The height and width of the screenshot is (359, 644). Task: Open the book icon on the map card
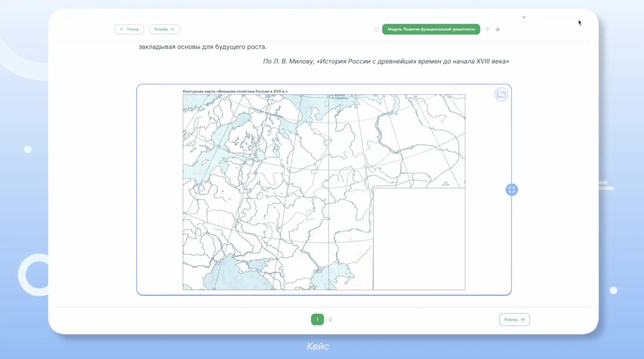pos(501,95)
